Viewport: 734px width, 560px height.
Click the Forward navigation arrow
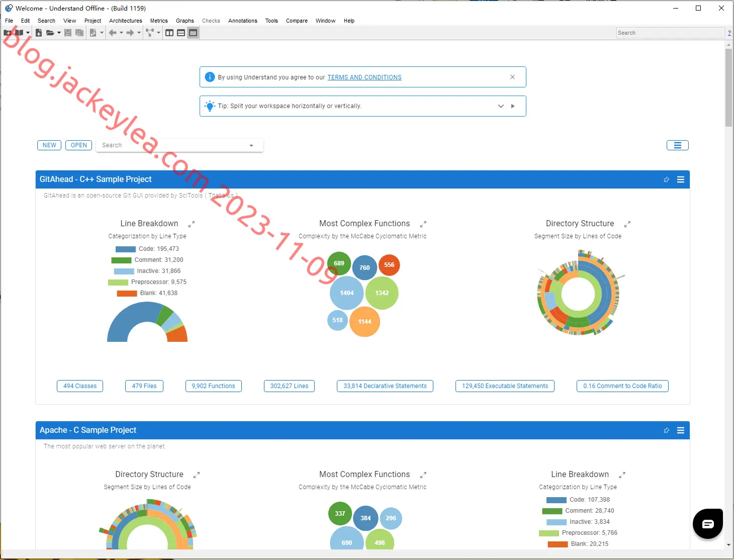(130, 33)
